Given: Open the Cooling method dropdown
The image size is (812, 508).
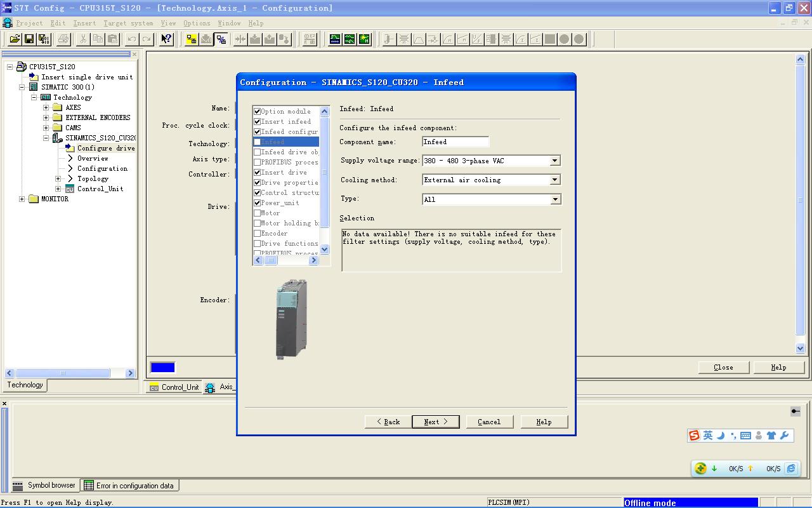Looking at the screenshot, I should click(554, 180).
